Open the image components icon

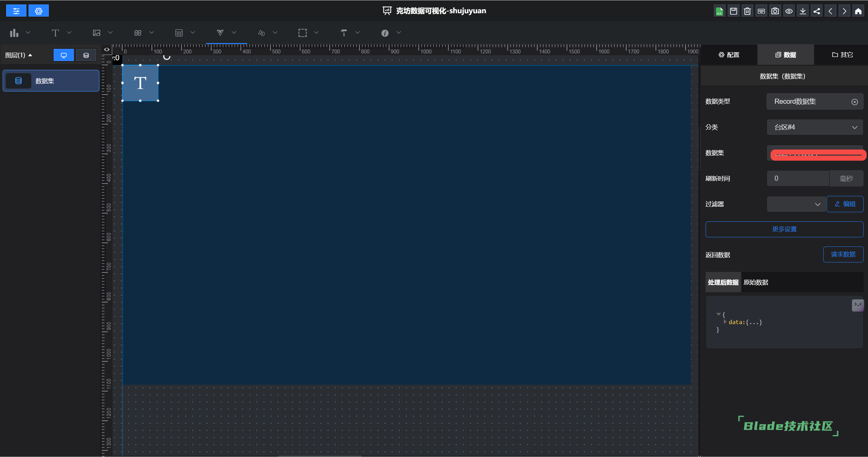click(97, 33)
